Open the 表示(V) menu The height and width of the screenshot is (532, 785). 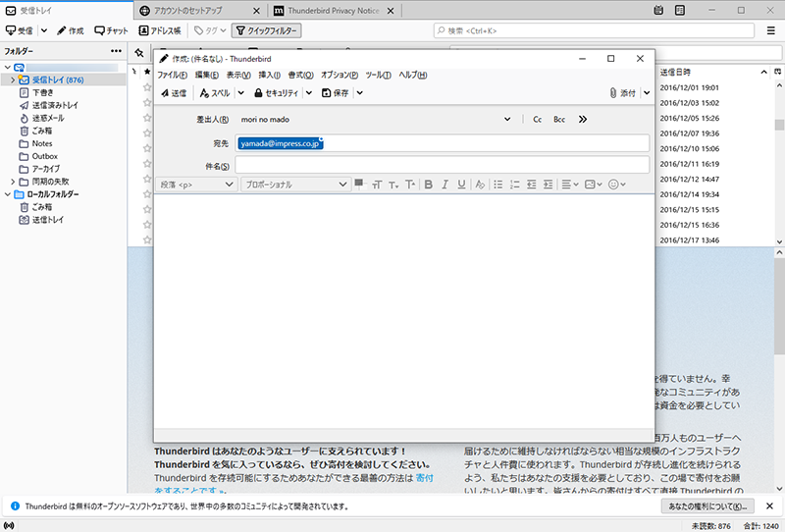(x=238, y=76)
